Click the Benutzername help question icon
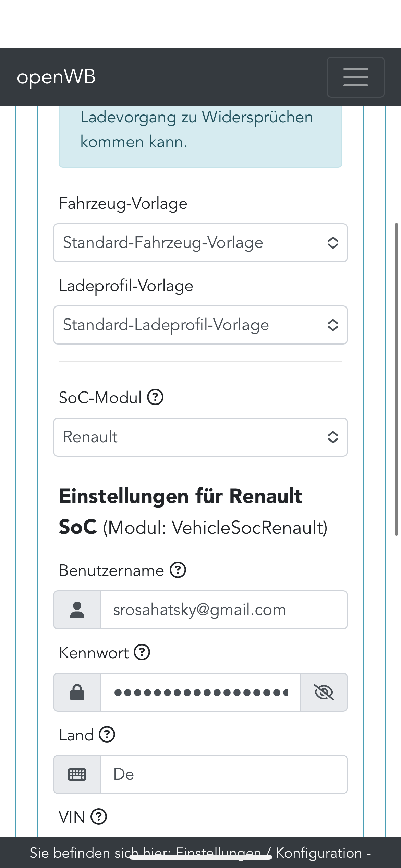 [178, 570]
